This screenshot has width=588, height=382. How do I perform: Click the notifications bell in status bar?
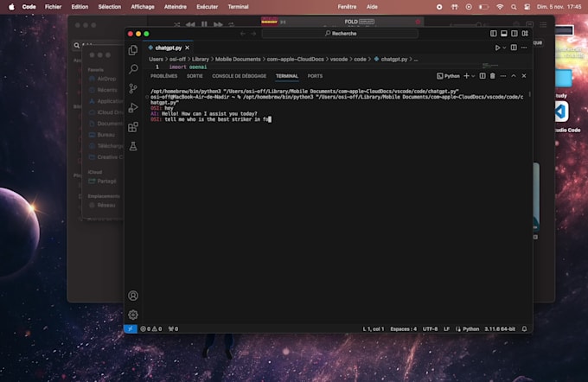(x=527, y=328)
